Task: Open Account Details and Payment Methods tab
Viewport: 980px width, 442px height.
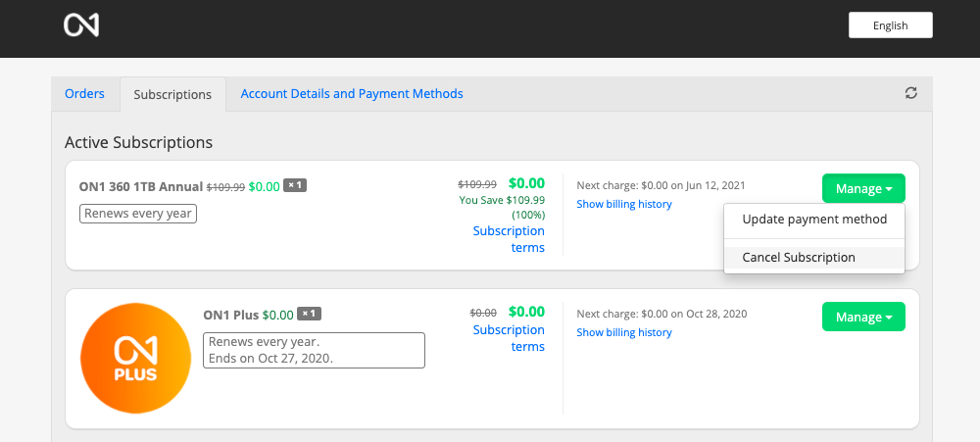Action: [x=352, y=94]
